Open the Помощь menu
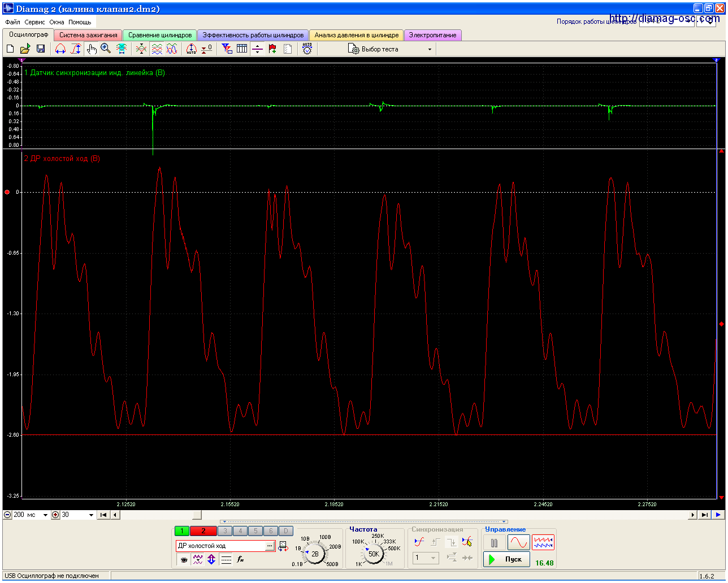 click(x=80, y=22)
